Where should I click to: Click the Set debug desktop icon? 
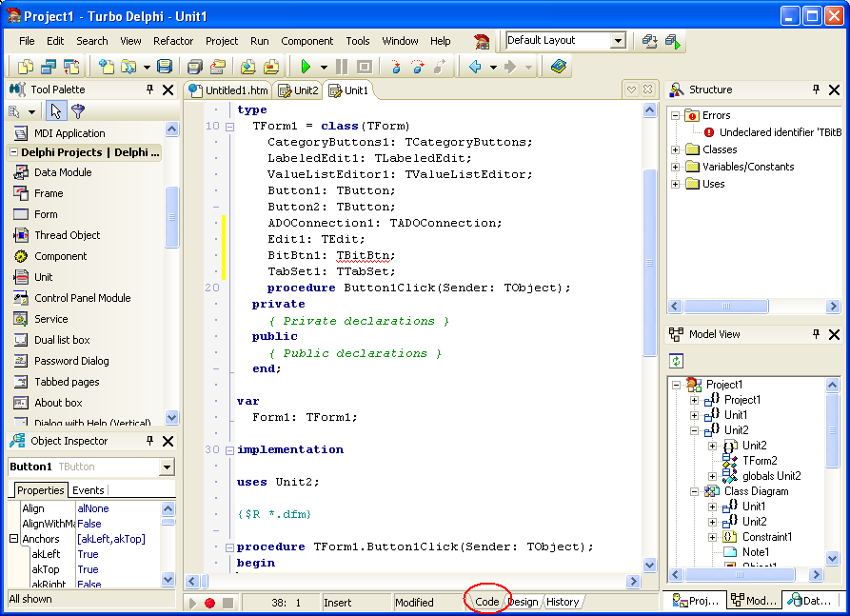click(673, 41)
